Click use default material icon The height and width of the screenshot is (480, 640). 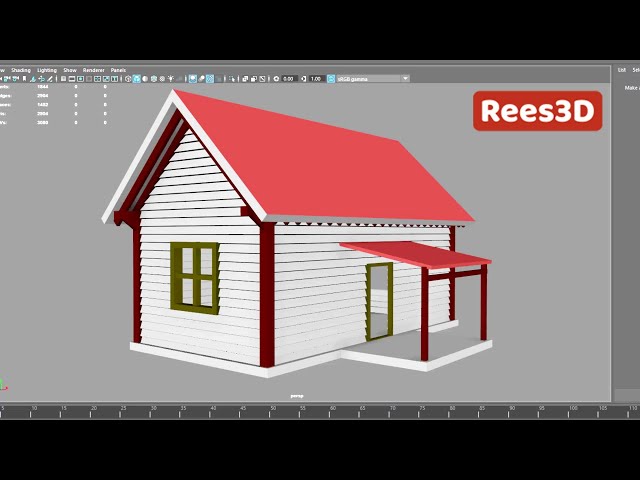click(145, 78)
